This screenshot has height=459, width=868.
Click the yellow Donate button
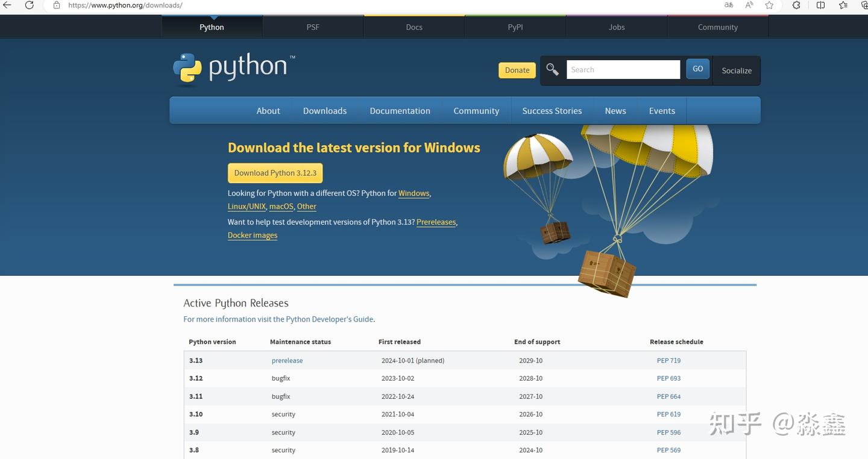pos(517,70)
